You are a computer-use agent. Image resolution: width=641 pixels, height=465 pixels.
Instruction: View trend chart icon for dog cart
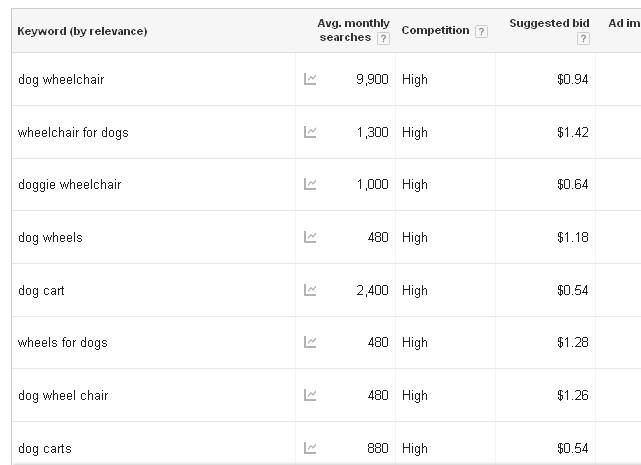click(x=310, y=290)
